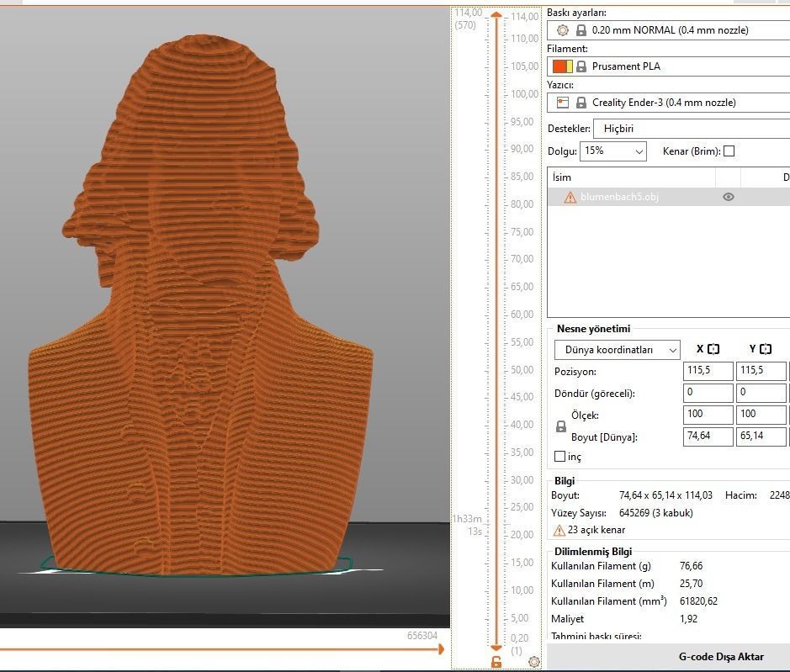This screenshot has height=672, width=790.
Task: Open the Dünya koordinatları dropdown
Action: (x=618, y=350)
